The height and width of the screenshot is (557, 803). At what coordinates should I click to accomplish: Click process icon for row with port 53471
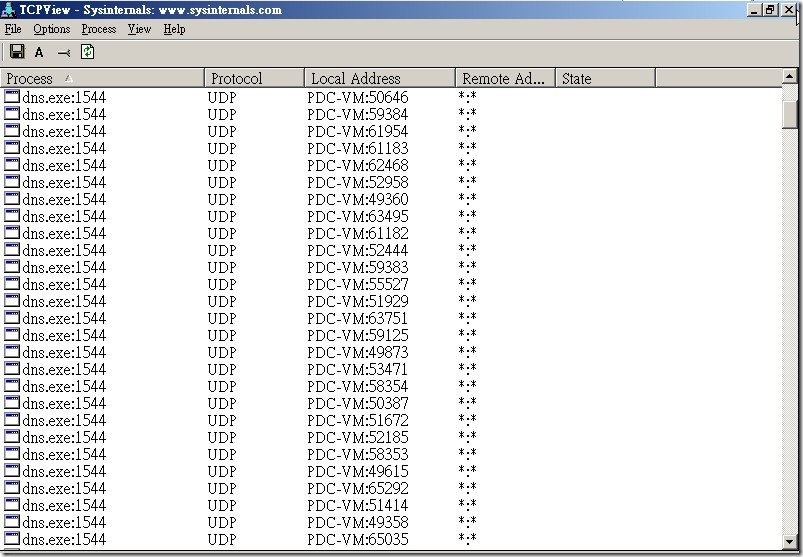12,368
